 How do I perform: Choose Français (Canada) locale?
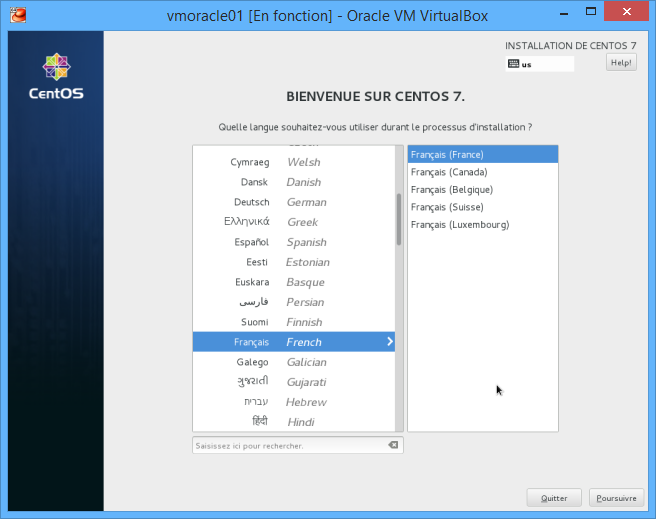(x=483, y=172)
